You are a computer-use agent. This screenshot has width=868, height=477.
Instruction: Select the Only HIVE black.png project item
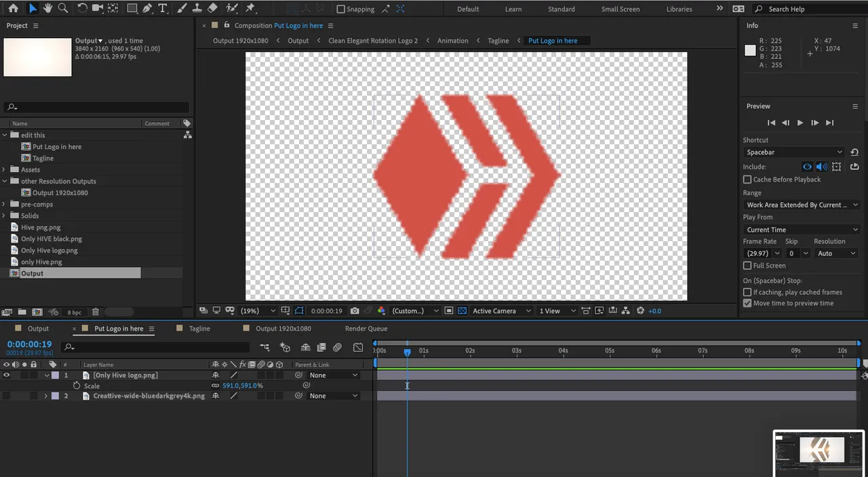tap(52, 239)
